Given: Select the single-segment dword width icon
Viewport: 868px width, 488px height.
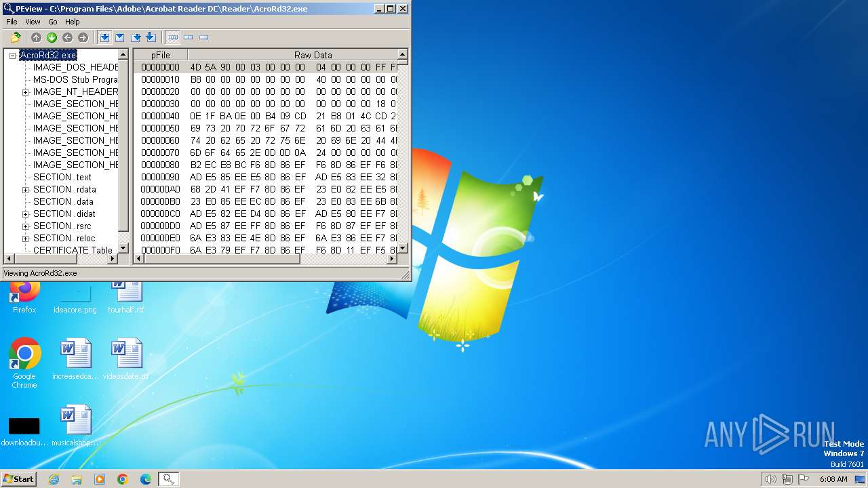Looking at the screenshot, I should tap(203, 37).
